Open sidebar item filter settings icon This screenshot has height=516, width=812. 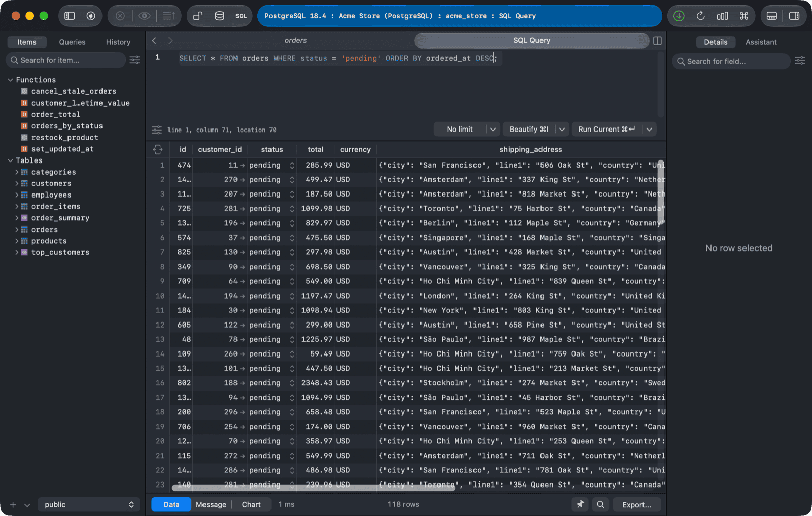[134, 60]
